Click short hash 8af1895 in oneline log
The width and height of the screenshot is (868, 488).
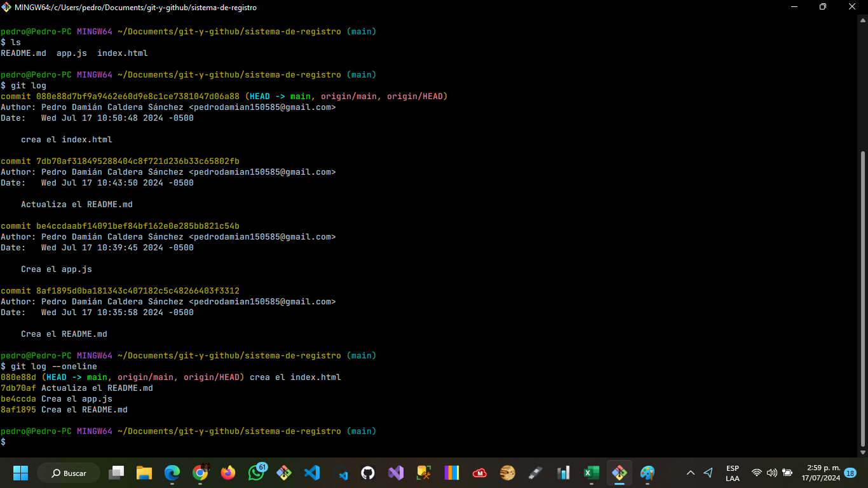tap(18, 410)
